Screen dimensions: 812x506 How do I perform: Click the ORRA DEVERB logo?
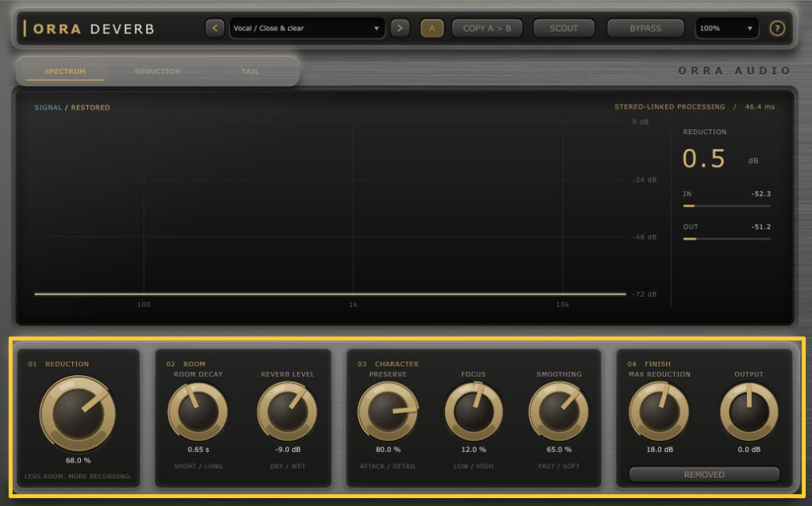[x=89, y=29]
